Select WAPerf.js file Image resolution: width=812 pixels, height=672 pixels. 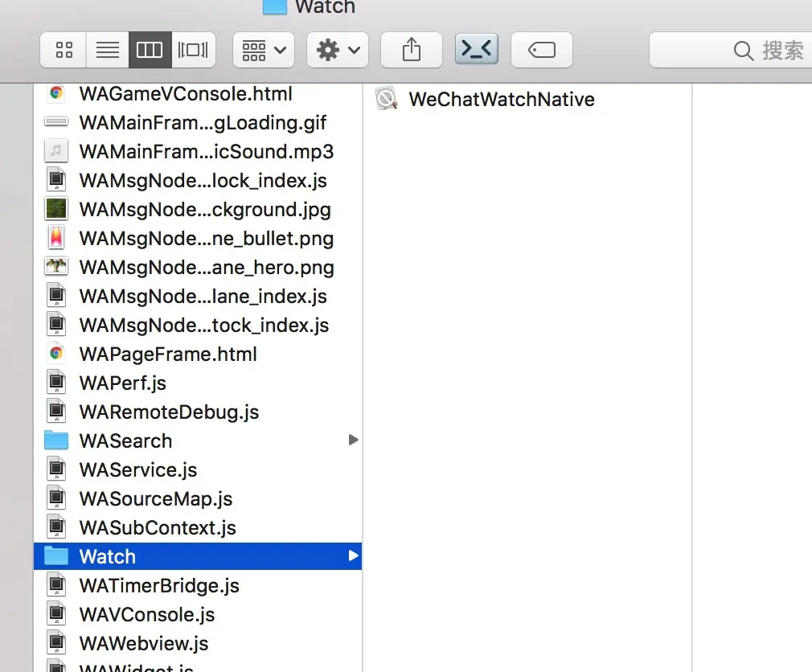[x=197, y=383]
